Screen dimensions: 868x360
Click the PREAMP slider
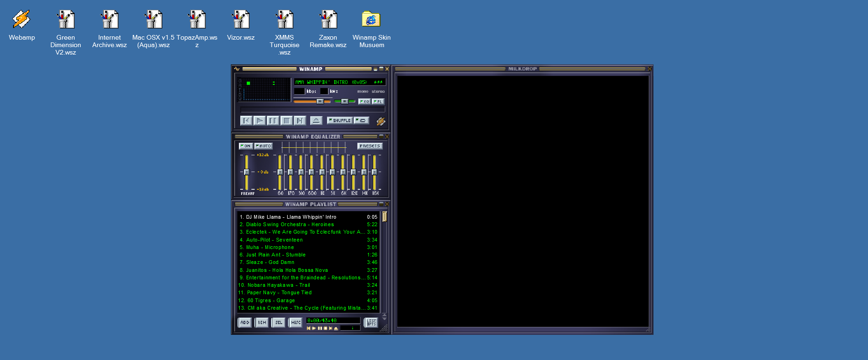(247, 172)
